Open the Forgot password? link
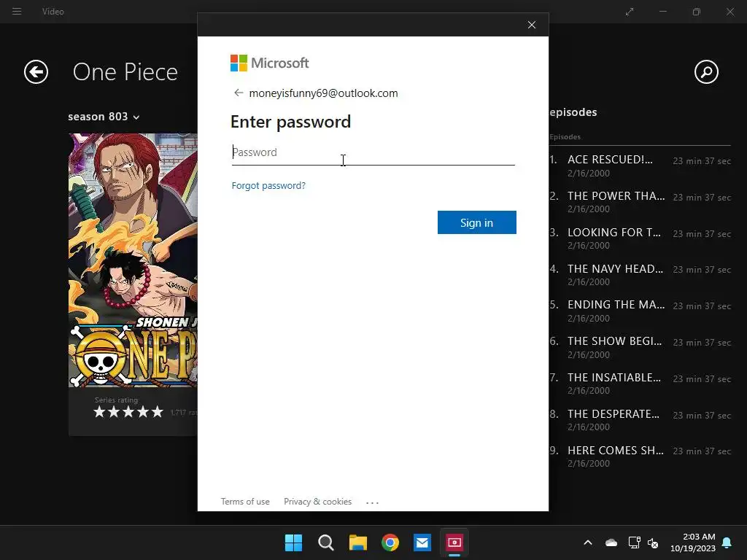Screen dimensions: 747x560 point(268,185)
